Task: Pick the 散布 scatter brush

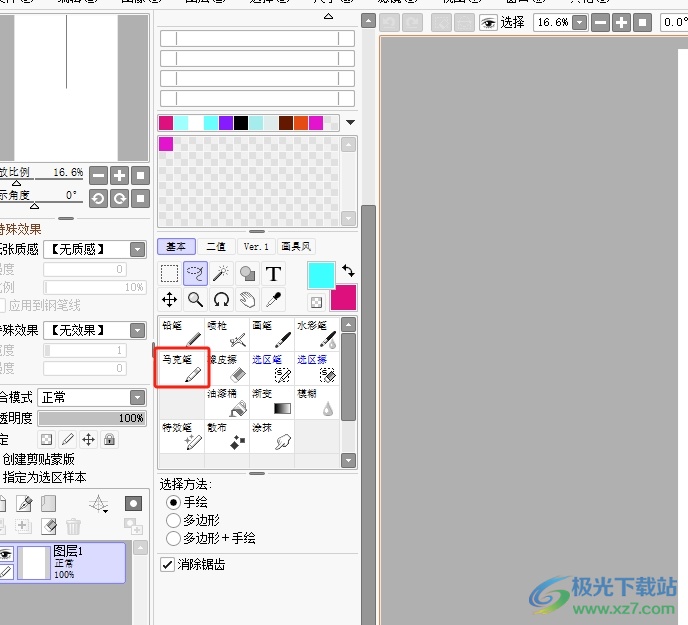Action: coord(227,436)
